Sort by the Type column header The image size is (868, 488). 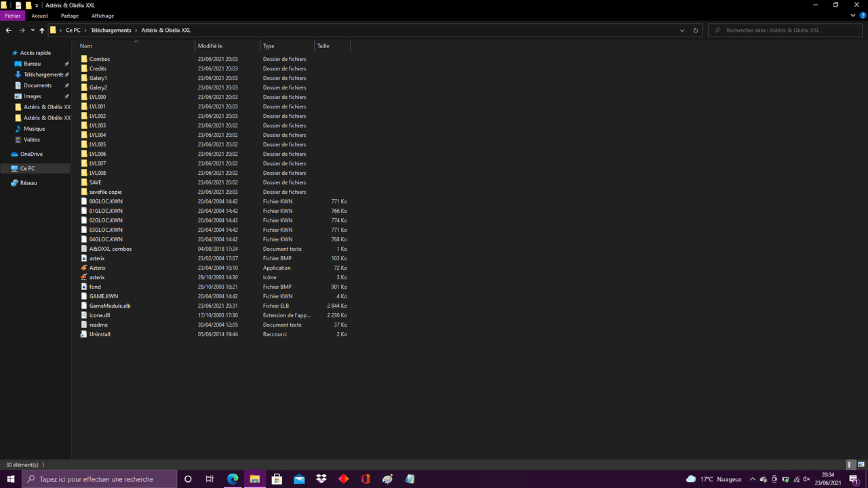pyautogui.click(x=288, y=46)
